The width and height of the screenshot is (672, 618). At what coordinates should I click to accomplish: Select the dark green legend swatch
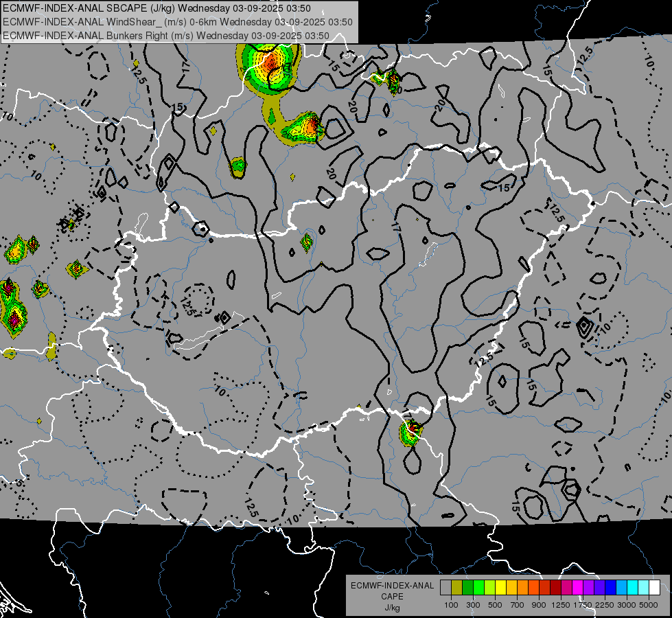tap(467, 587)
